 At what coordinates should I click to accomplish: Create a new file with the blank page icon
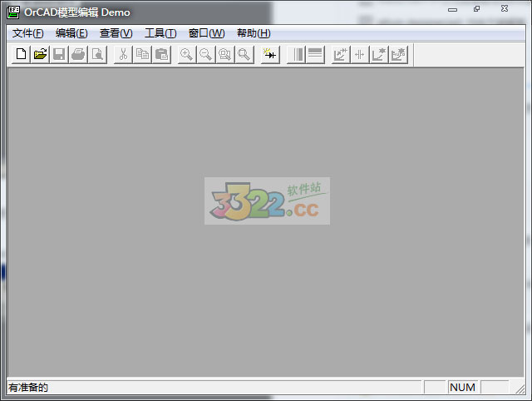pyautogui.click(x=21, y=54)
